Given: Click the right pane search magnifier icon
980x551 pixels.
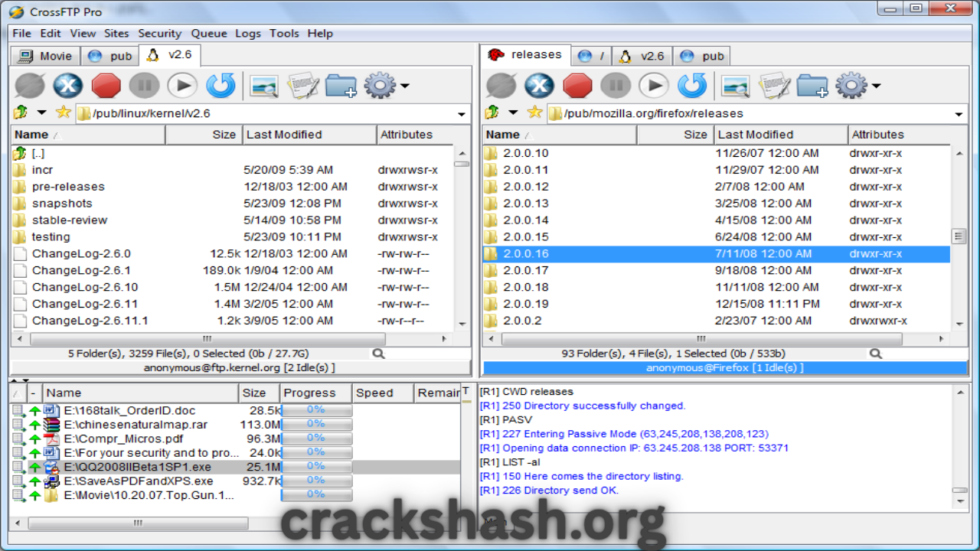Looking at the screenshot, I should [x=876, y=354].
